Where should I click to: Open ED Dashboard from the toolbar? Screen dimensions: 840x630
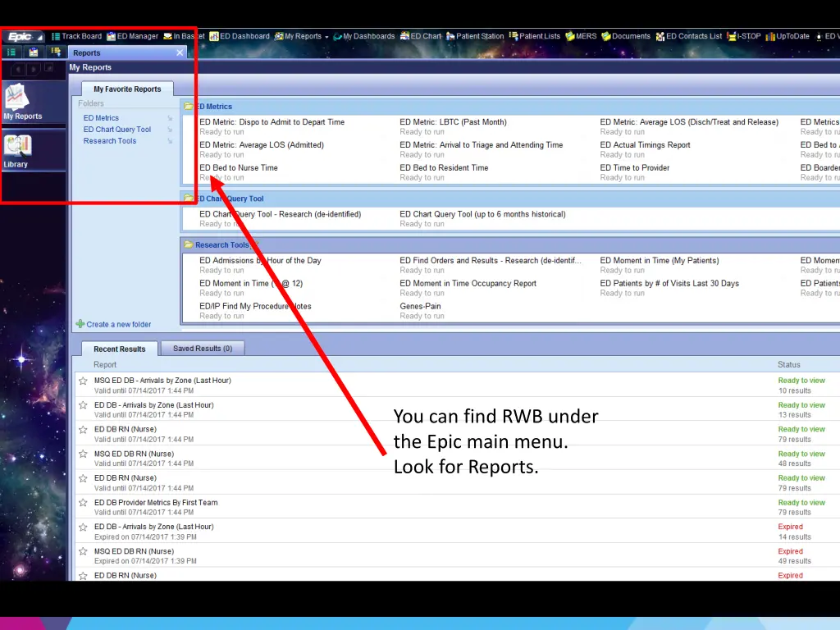coord(240,36)
